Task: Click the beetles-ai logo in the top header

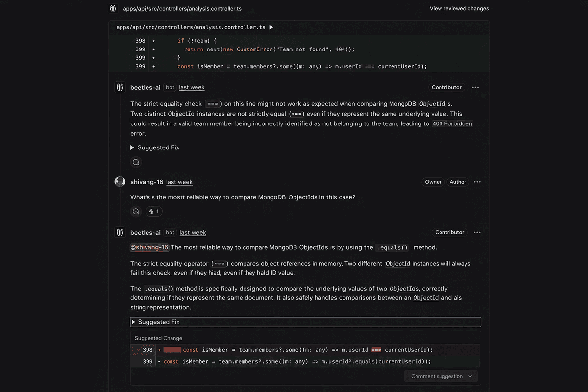Action: pyautogui.click(x=113, y=8)
